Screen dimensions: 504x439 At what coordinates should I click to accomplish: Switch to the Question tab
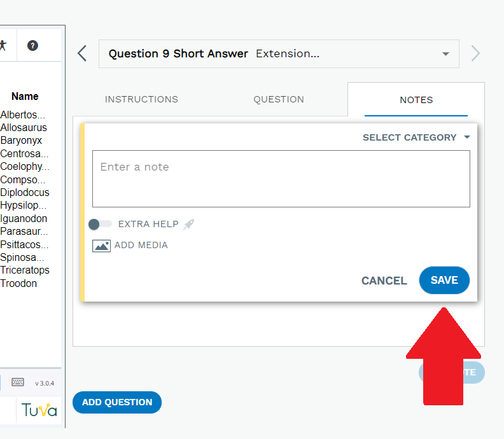pos(279,99)
